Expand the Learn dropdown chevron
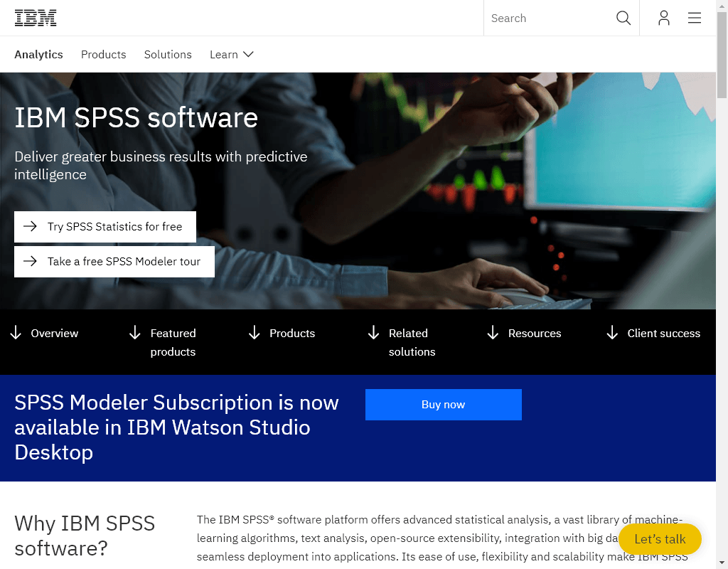The image size is (728, 569). point(248,54)
